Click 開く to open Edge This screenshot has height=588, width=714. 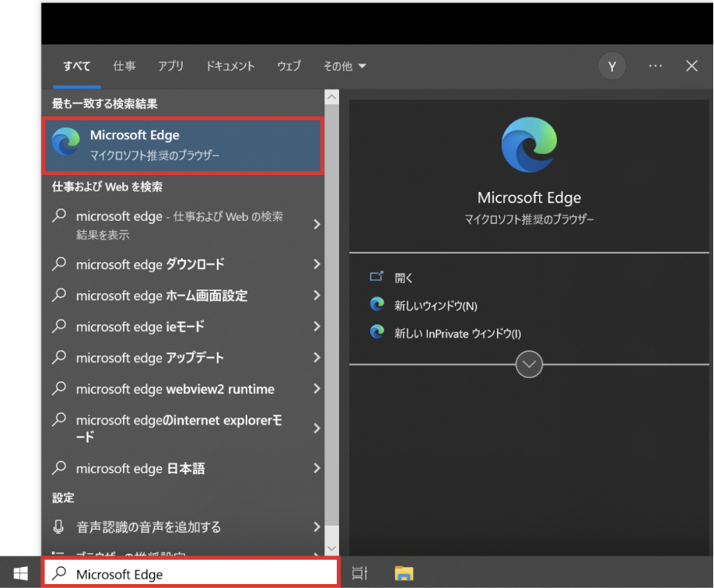(404, 278)
